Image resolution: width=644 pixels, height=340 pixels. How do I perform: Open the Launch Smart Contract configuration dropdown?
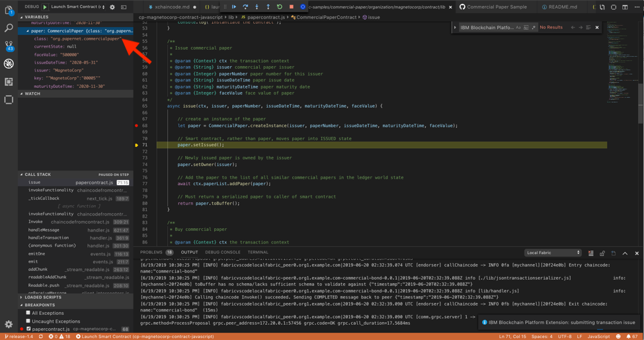(x=78, y=7)
